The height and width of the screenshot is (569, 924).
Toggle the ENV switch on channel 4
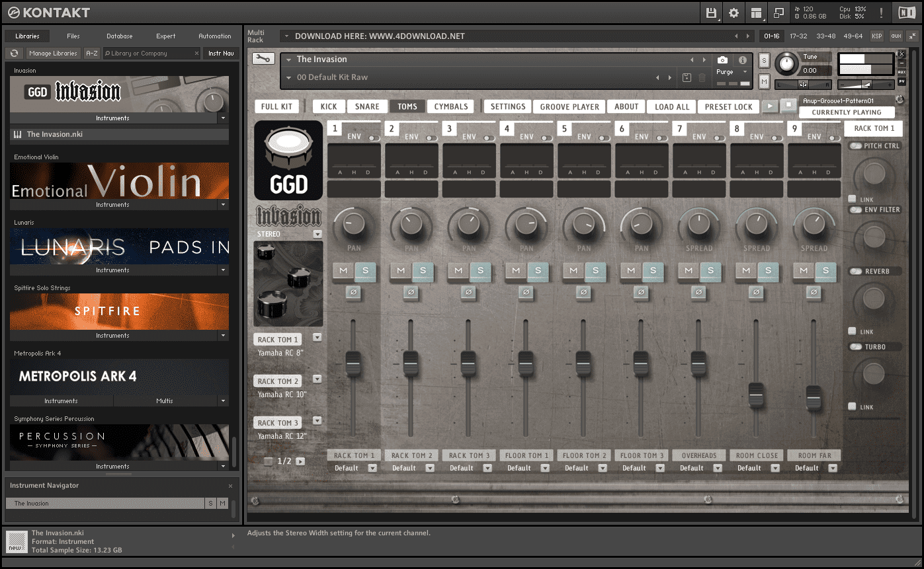coord(547,138)
